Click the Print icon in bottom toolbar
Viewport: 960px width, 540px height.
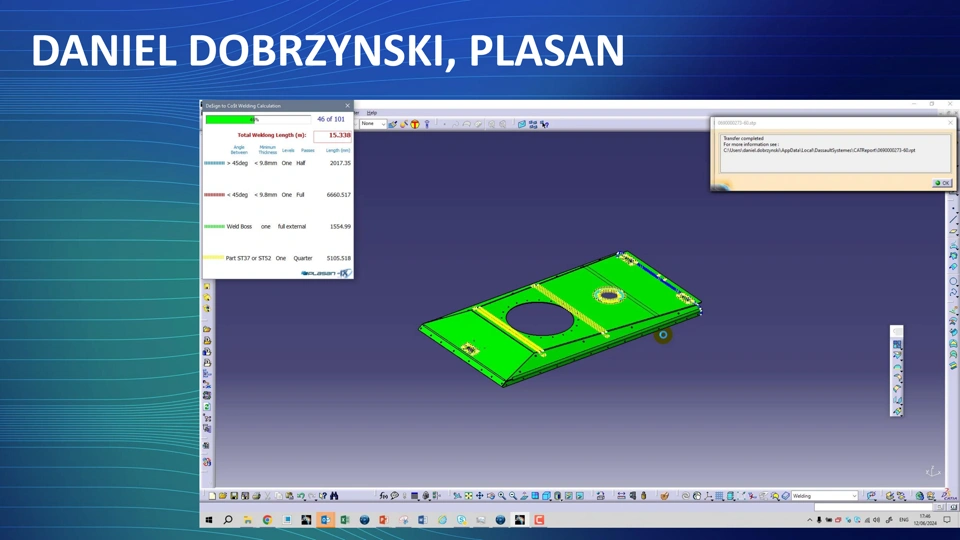[x=257, y=496]
